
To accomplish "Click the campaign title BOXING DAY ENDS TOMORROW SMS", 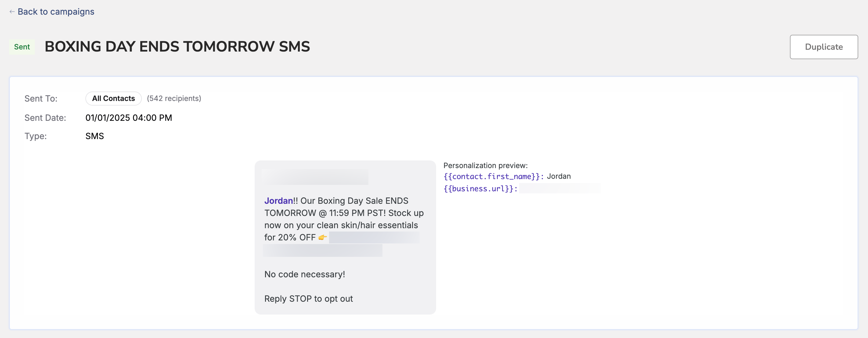I will tap(177, 46).
